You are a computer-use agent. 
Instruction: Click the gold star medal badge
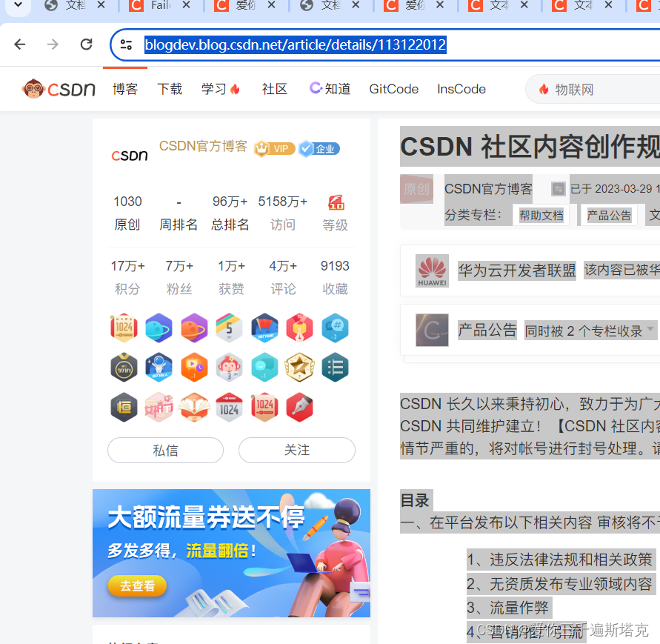(x=299, y=368)
